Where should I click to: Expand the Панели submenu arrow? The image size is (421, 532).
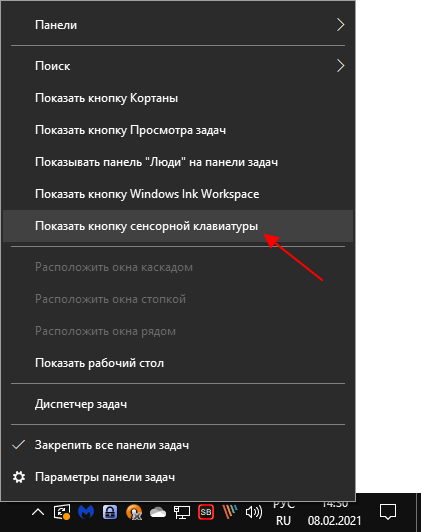point(340,25)
